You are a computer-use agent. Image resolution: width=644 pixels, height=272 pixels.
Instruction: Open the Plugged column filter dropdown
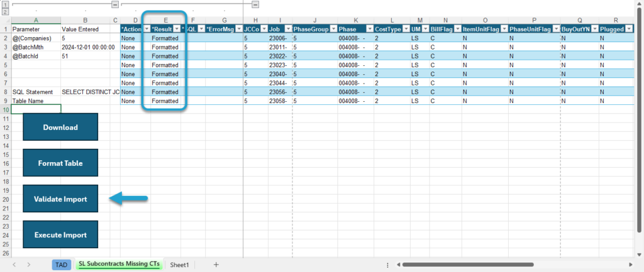pos(629,29)
